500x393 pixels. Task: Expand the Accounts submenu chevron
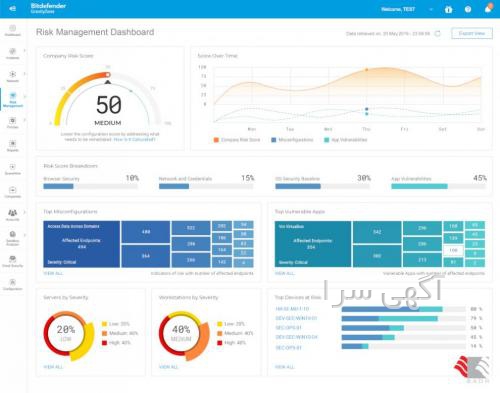[x=24, y=212]
